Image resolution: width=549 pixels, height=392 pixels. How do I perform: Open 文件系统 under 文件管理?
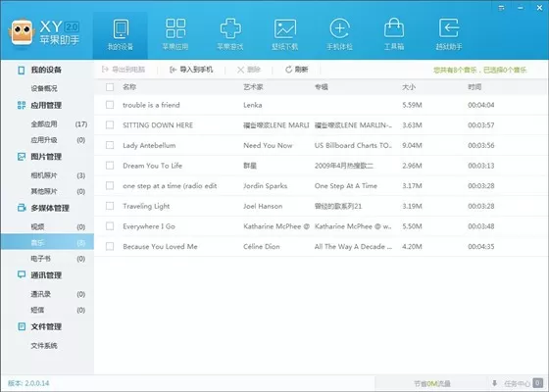pyautogui.click(x=44, y=345)
